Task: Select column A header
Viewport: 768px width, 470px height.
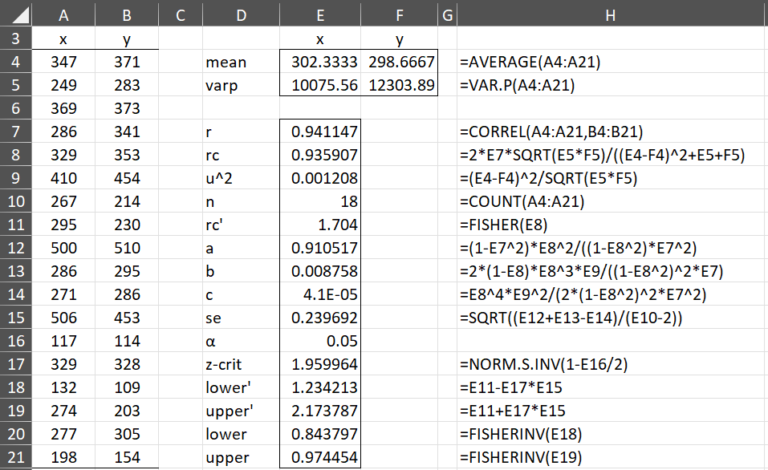Action: pyautogui.click(x=63, y=15)
